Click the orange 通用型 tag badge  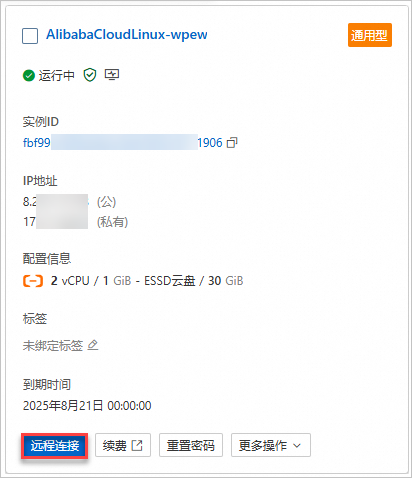tap(370, 35)
